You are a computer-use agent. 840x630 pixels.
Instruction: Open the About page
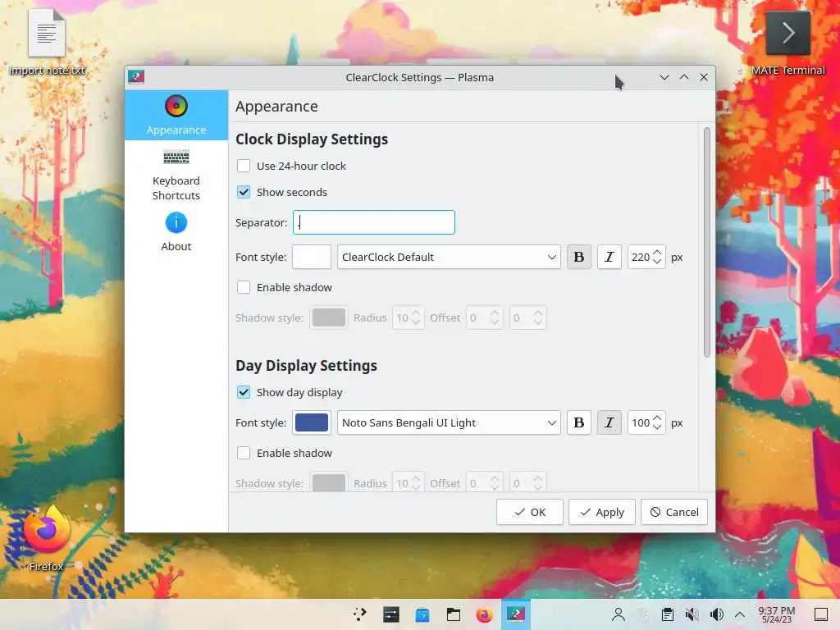[x=176, y=232]
